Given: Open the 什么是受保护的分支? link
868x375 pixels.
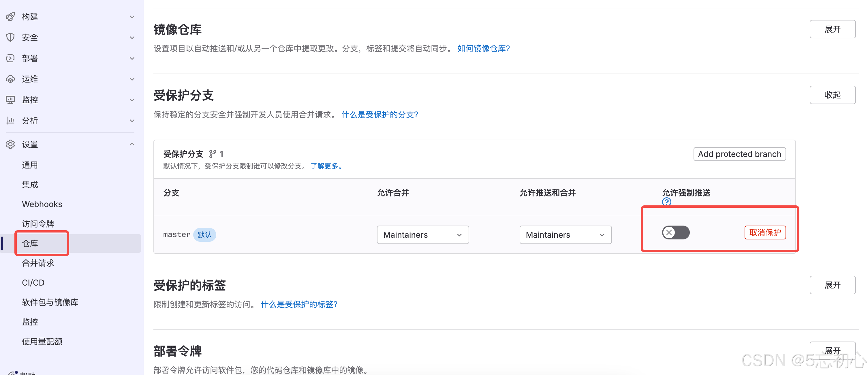Looking at the screenshot, I should coord(380,115).
